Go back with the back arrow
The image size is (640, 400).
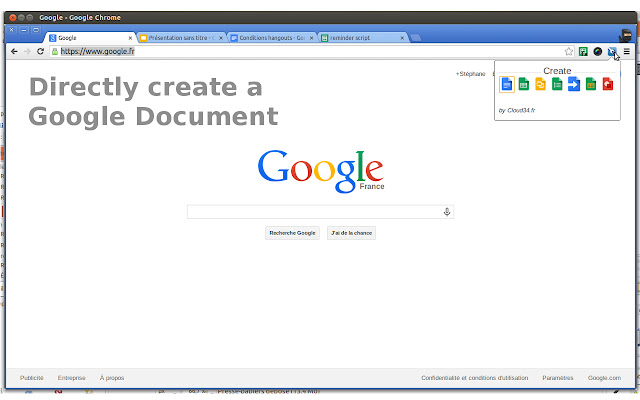[x=14, y=51]
